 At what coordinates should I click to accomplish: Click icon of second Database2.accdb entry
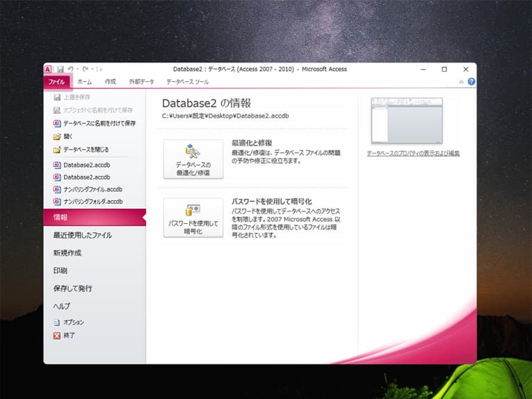click(57, 177)
